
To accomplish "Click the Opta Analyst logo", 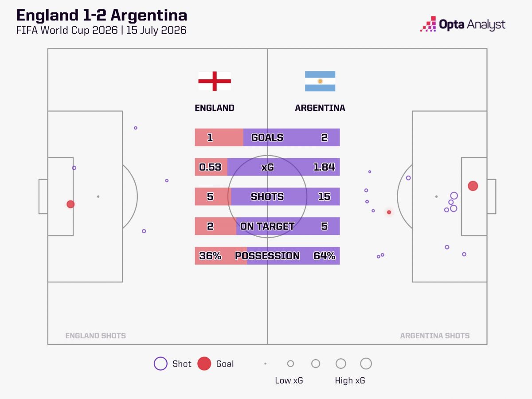I will click(463, 24).
